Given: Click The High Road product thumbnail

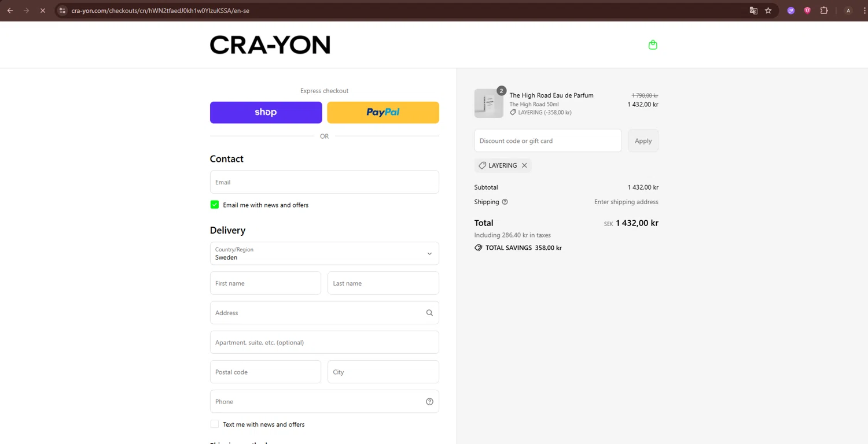Looking at the screenshot, I should 489,103.
